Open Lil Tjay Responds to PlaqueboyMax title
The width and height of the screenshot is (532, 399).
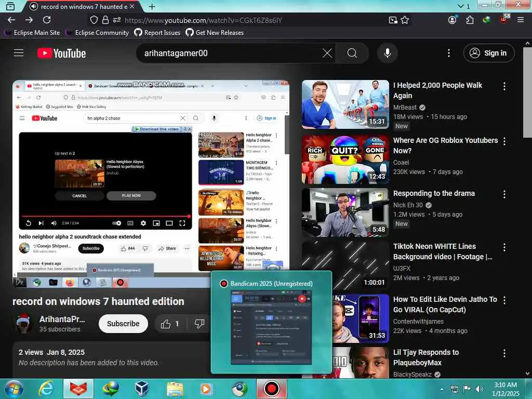point(426,357)
